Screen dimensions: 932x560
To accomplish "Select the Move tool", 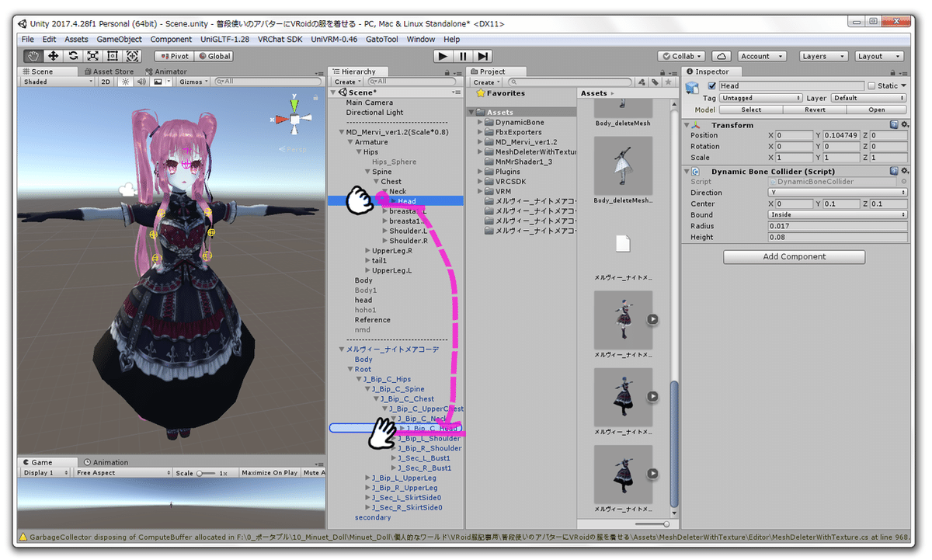I will [x=54, y=56].
